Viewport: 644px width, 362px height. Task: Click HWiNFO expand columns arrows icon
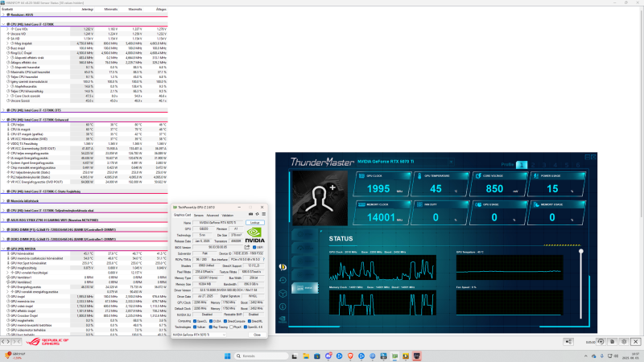(6, 341)
